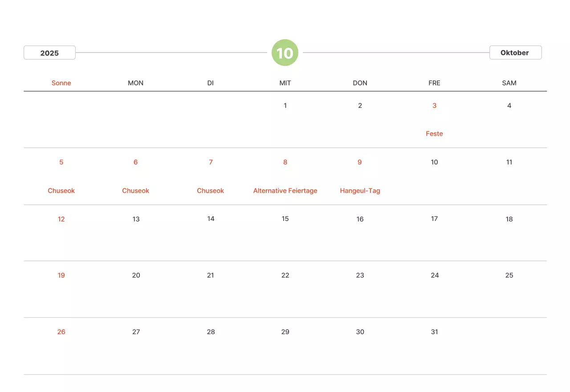Click Sunday the 26th
The height and width of the screenshot is (392, 570).
tap(61, 332)
